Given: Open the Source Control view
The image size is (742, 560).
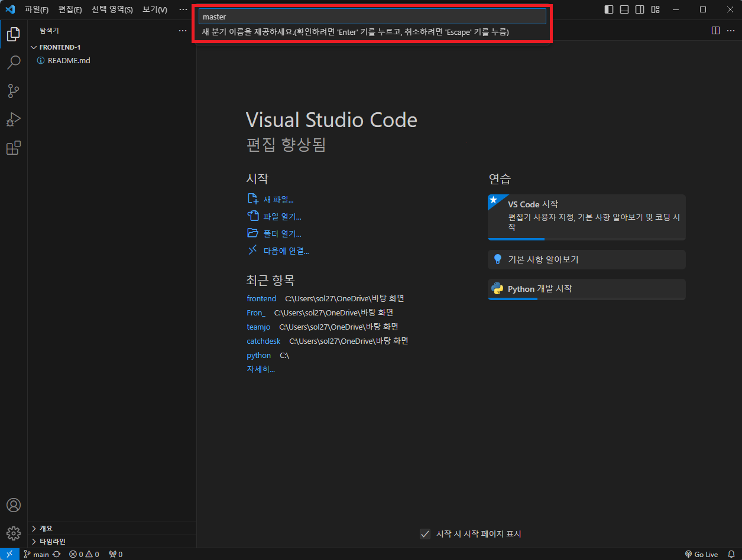Looking at the screenshot, I should [14, 91].
